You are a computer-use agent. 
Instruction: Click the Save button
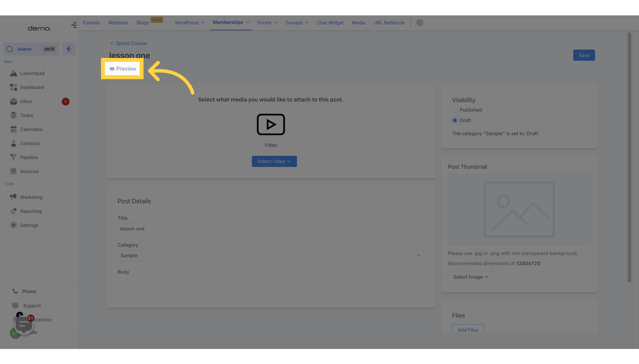pyautogui.click(x=584, y=55)
